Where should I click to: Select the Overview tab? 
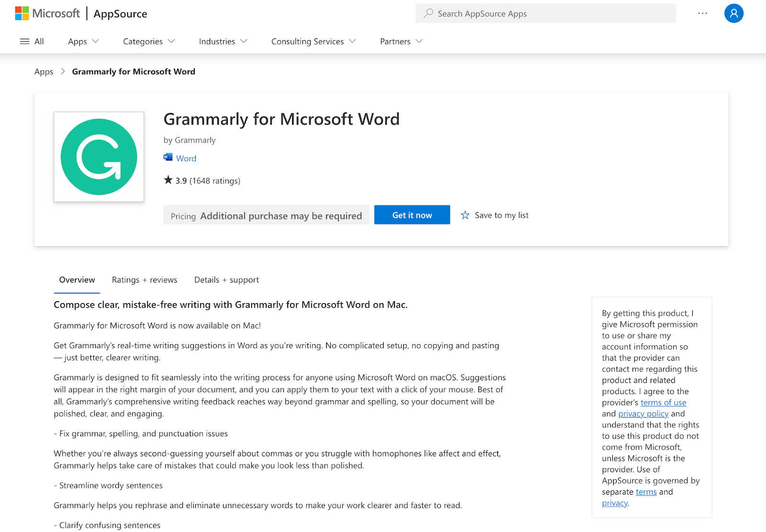[x=77, y=280]
